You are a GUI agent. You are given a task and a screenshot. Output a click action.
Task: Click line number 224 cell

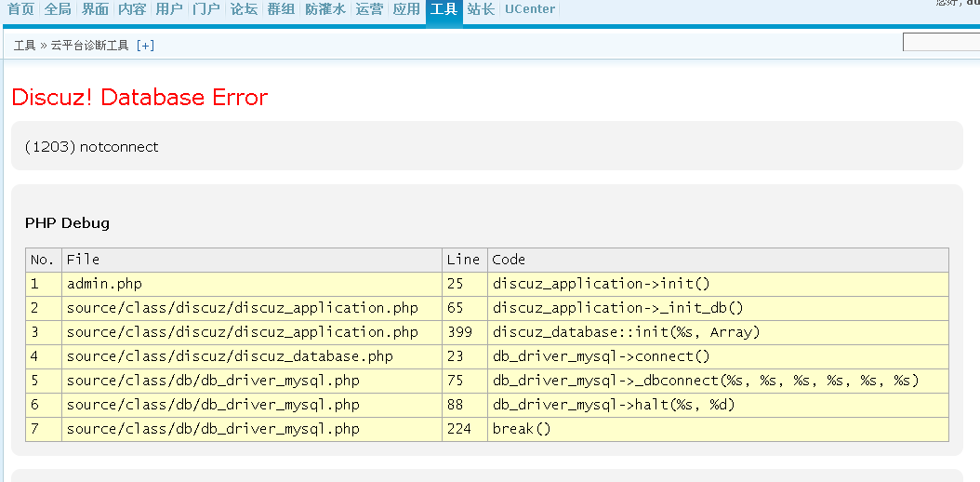click(464, 430)
